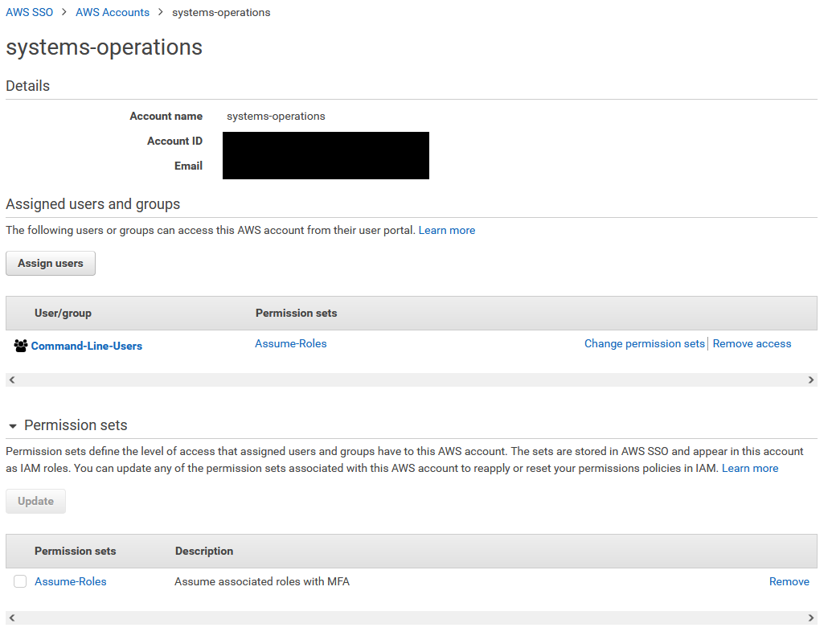Click the group icon beside Command-Line-Users

tap(20, 346)
